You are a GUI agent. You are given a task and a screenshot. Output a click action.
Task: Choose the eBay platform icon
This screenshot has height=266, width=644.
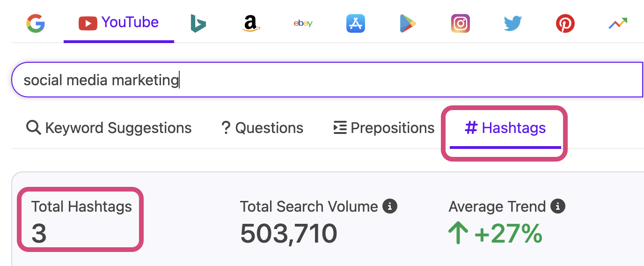click(x=303, y=23)
